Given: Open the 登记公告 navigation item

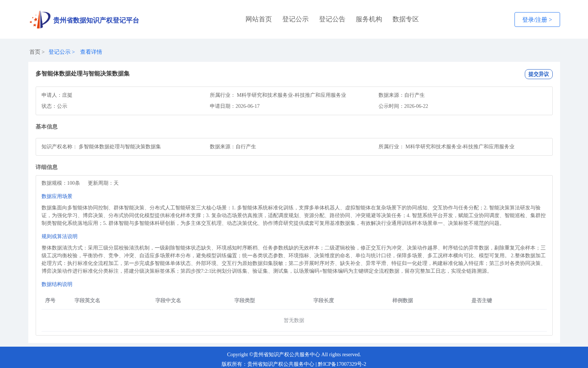Looking at the screenshot, I should click(x=332, y=19).
